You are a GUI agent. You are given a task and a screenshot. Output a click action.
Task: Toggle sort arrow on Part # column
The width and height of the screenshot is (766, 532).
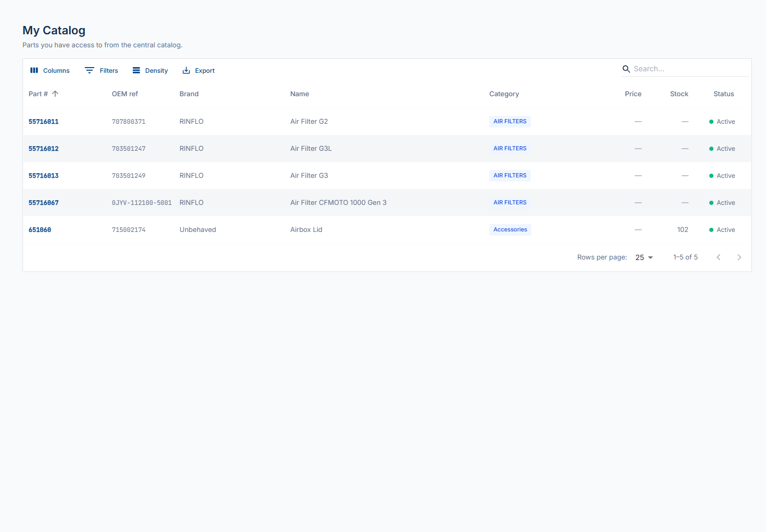[x=55, y=94]
